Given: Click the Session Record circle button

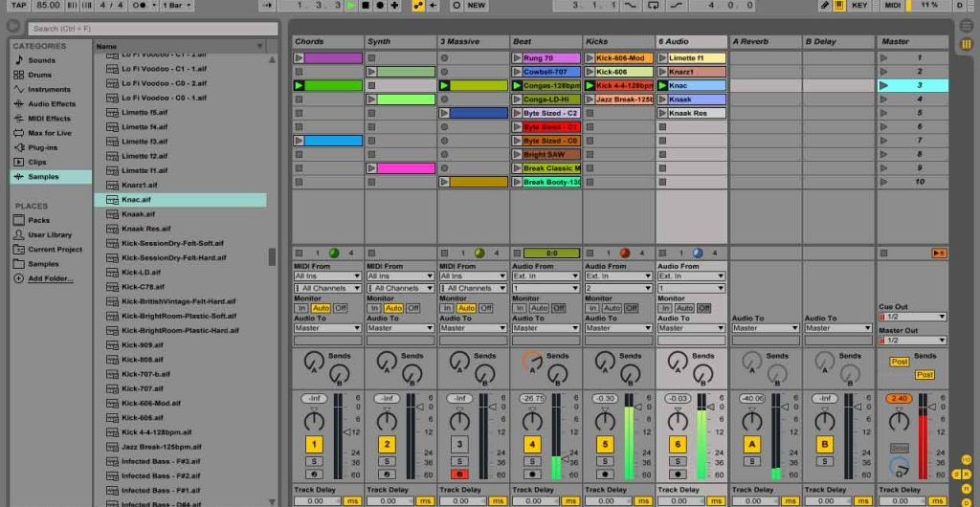Looking at the screenshot, I should [x=457, y=5].
